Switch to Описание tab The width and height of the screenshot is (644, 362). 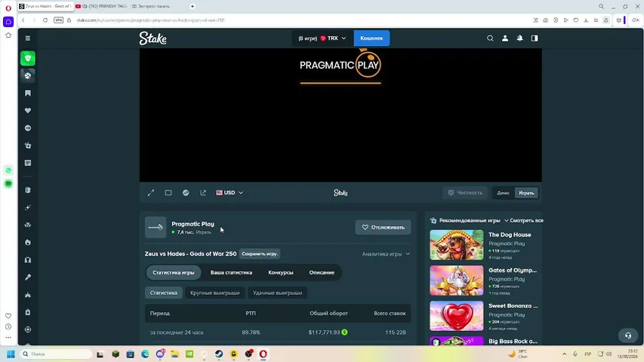[x=322, y=272]
